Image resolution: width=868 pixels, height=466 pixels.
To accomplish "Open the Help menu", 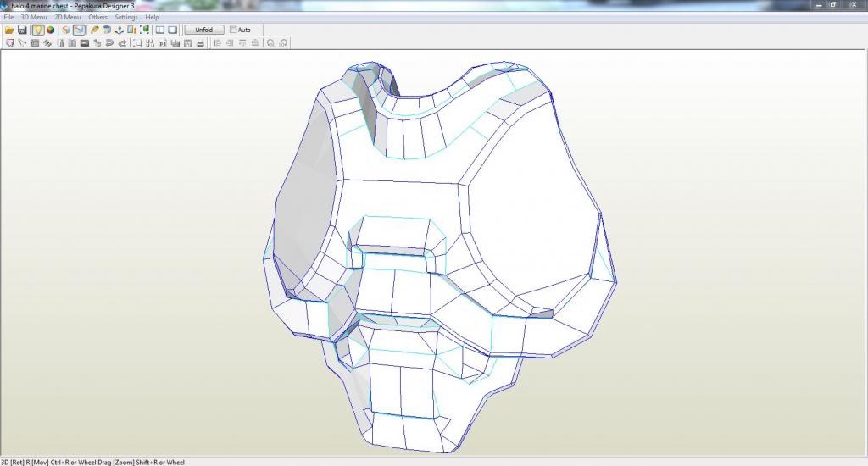I will point(153,17).
